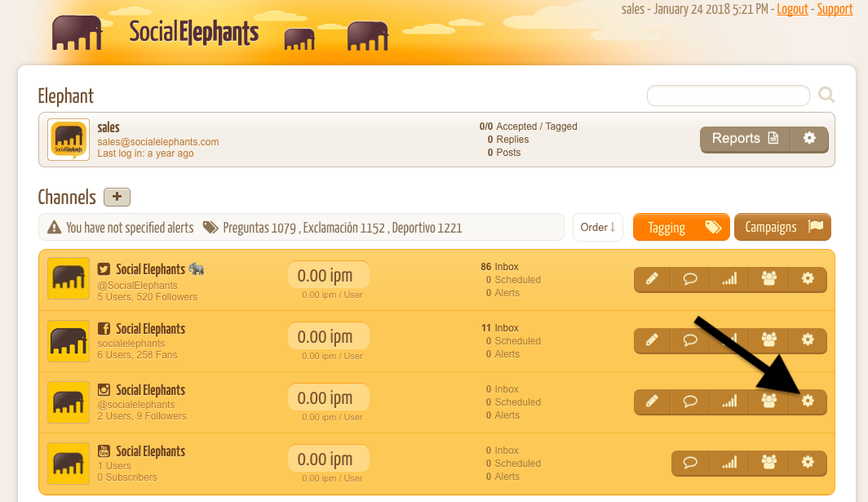The height and width of the screenshot is (502, 868).
Task: Click the '86 Inbox' count
Action: click(499, 267)
